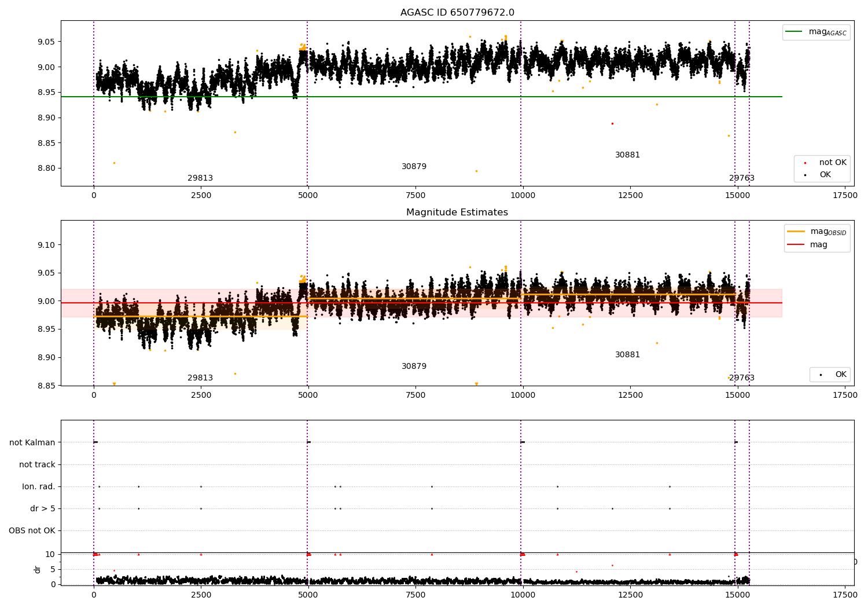Click y-tick 5 on the dr axis
Screen dimensions: 868x608
[x=53, y=569]
